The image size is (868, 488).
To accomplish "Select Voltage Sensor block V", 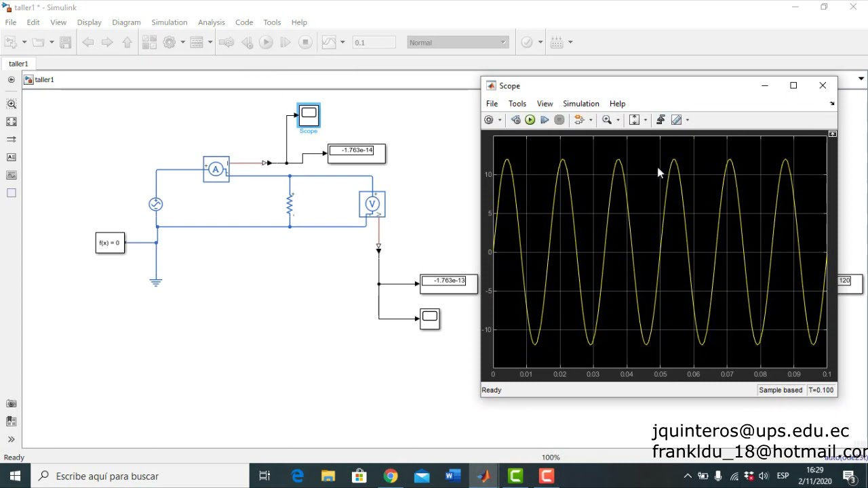I will pyautogui.click(x=372, y=204).
